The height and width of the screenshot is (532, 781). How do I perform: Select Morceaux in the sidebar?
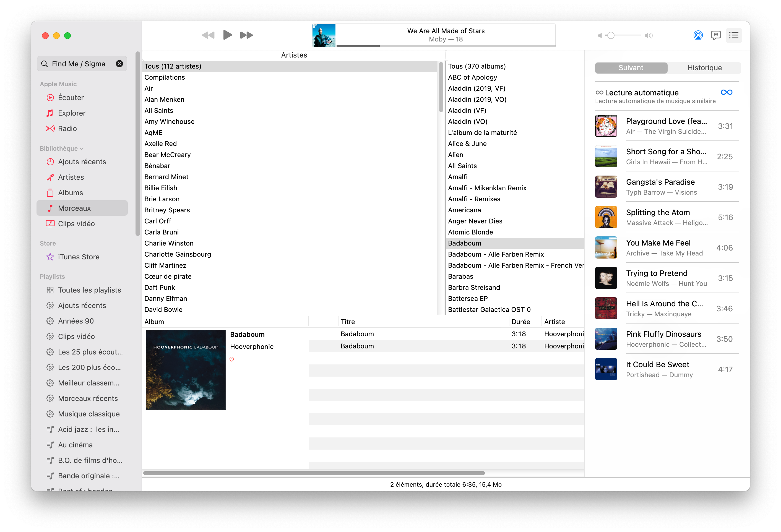pyautogui.click(x=82, y=208)
